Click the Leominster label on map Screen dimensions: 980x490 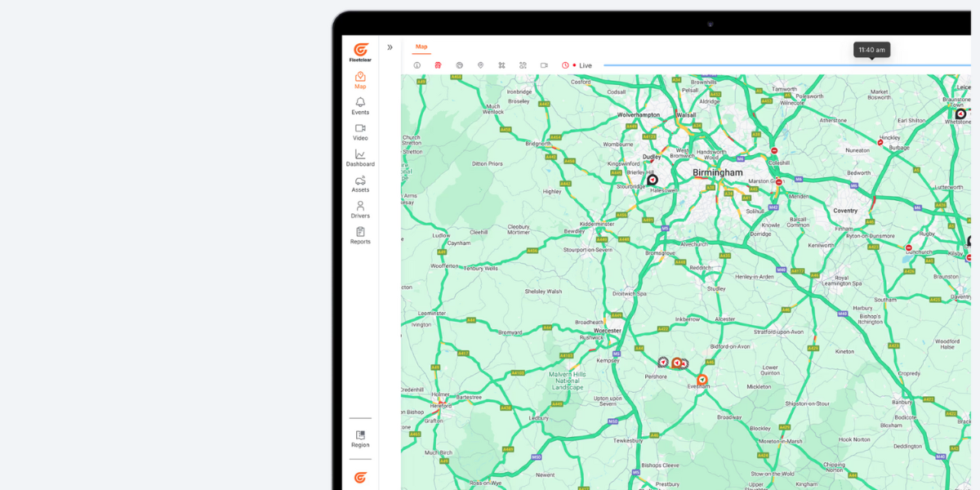(432, 314)
